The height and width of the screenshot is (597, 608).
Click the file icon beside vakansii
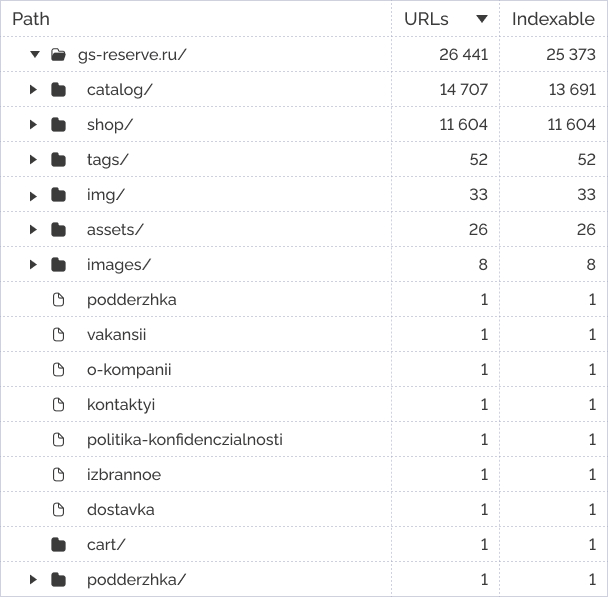click(58, 335)
